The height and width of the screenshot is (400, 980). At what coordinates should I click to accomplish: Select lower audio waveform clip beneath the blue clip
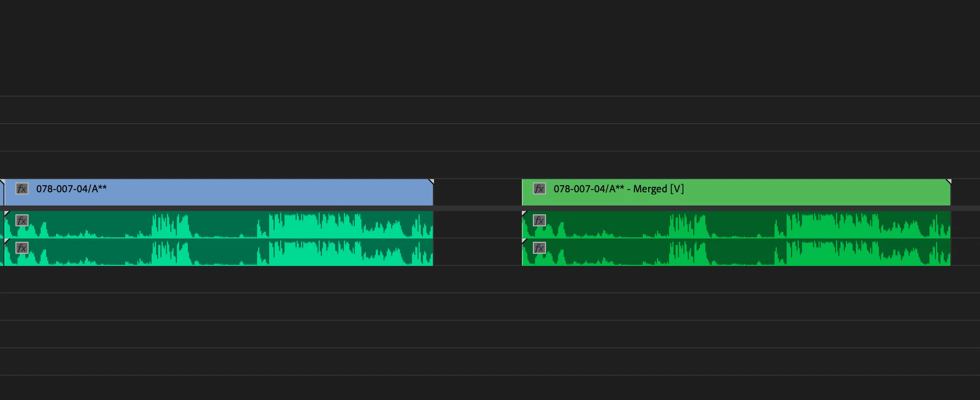point(219,252)
